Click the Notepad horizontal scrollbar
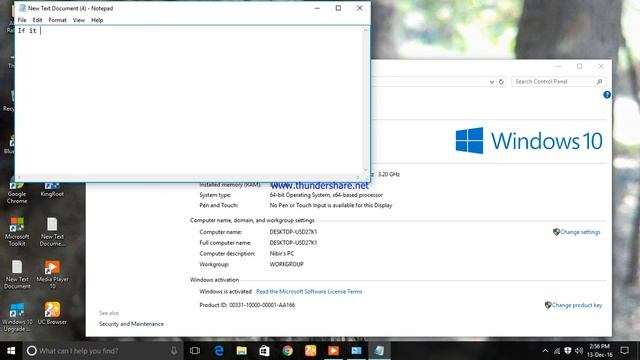This screenshot has height=360, width=640. pyautogui.click(x=189, y=177)
